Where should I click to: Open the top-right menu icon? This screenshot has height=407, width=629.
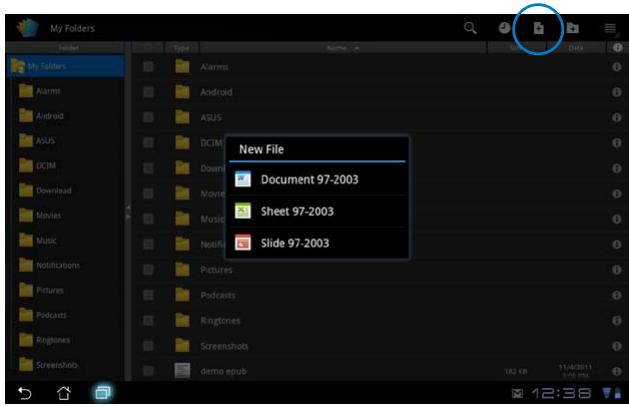click(610, 28)
